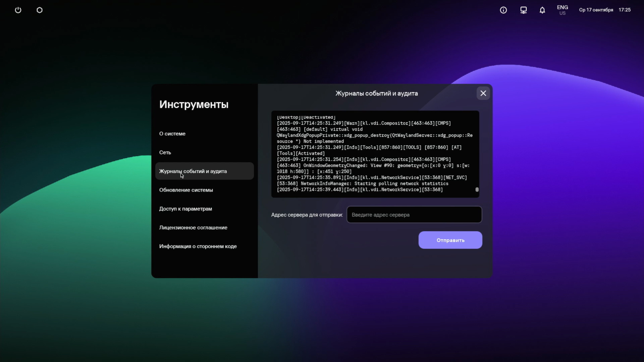Screen dimensions: 644x362
Task: Open the notifications bell icon
Action: point(542,10)
